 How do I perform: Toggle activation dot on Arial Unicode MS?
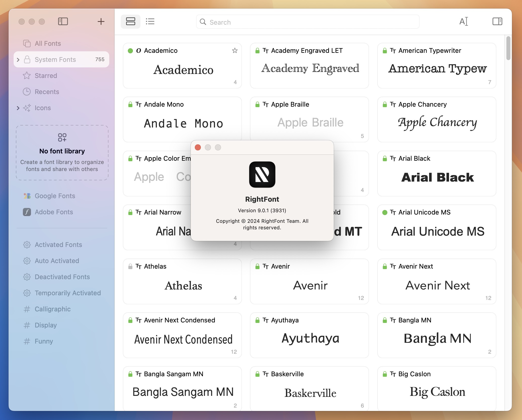click(385, 213)
